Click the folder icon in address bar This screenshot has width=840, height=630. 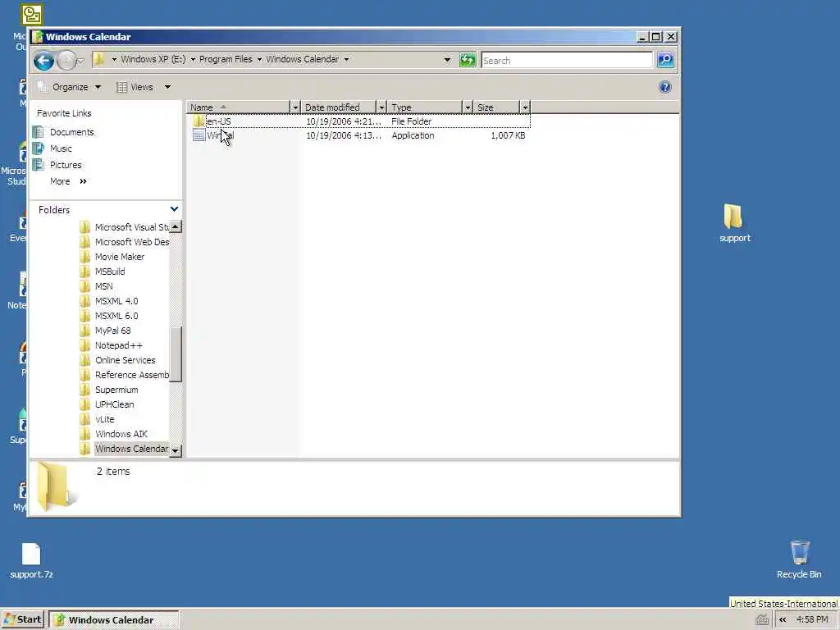[98, 59]
